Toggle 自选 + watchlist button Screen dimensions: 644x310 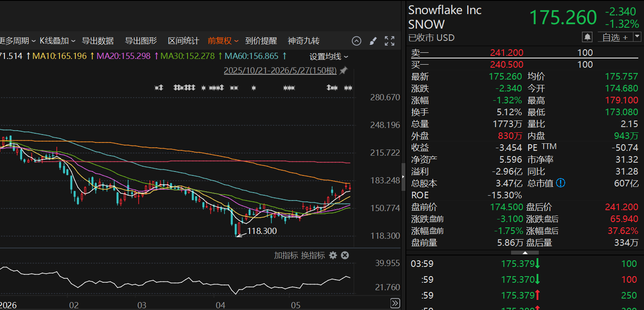point(615,37)
